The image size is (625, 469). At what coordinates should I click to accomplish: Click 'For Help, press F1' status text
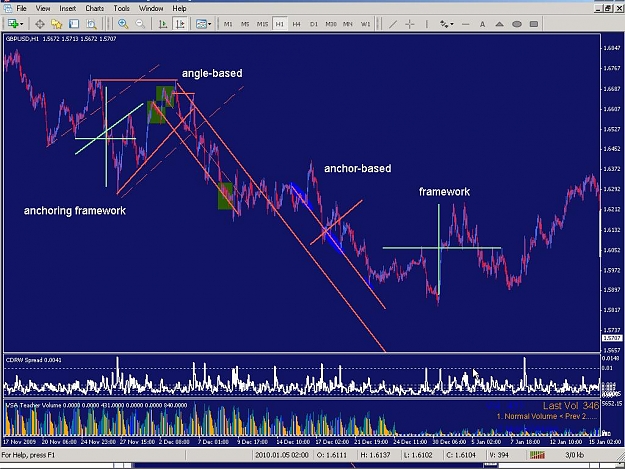tap(28, 455)
